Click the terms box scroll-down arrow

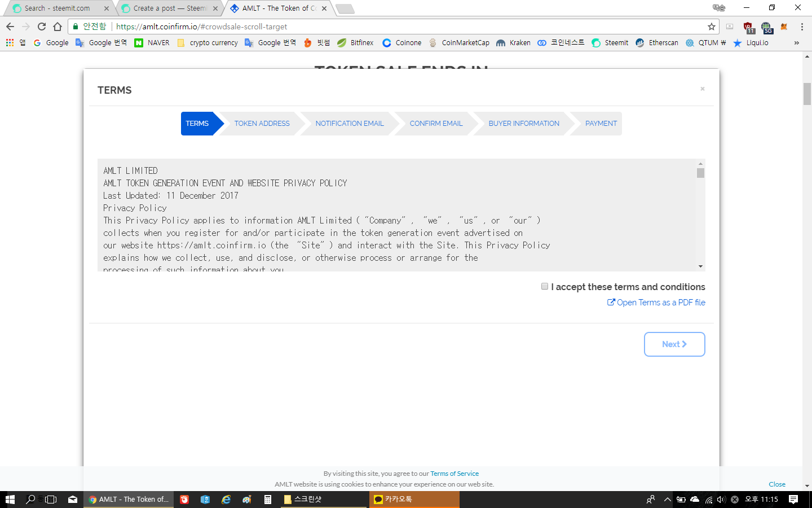pos(700,266)
